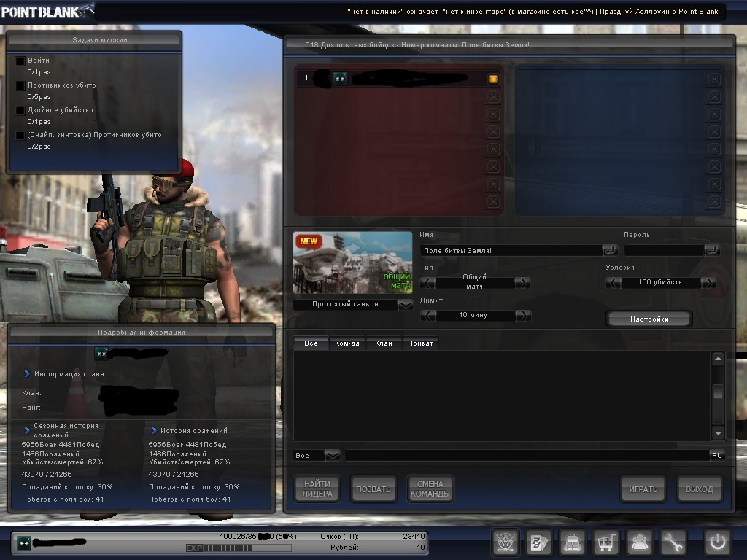Click the power exit icon

pyautogui.click(x=717, y=542)
